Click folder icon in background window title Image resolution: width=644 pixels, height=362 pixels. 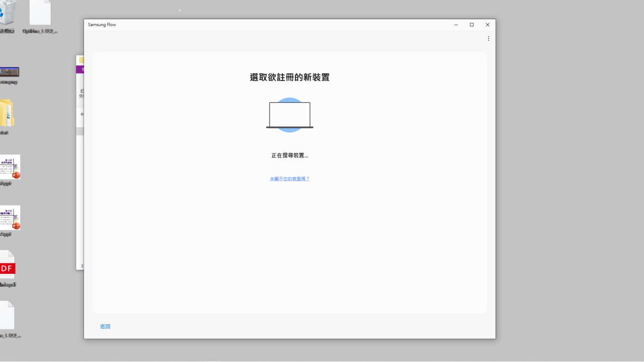tap(81, 60)
